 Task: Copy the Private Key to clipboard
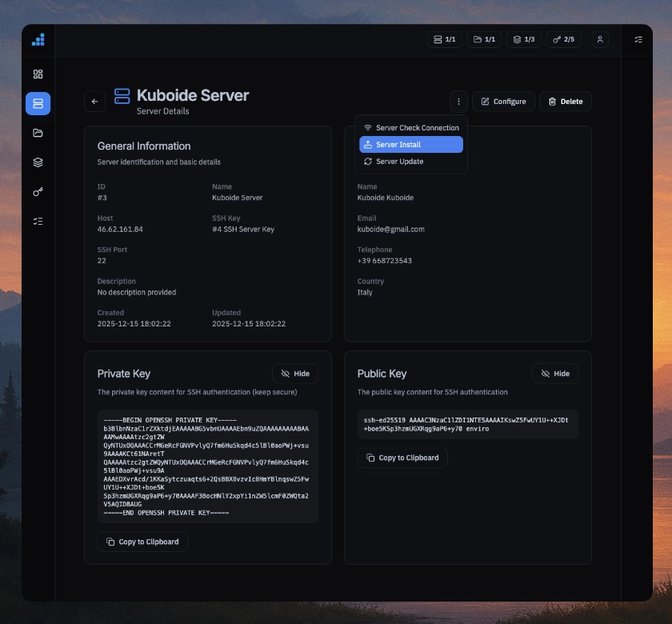pyautogui.click(x=142, y=542)
